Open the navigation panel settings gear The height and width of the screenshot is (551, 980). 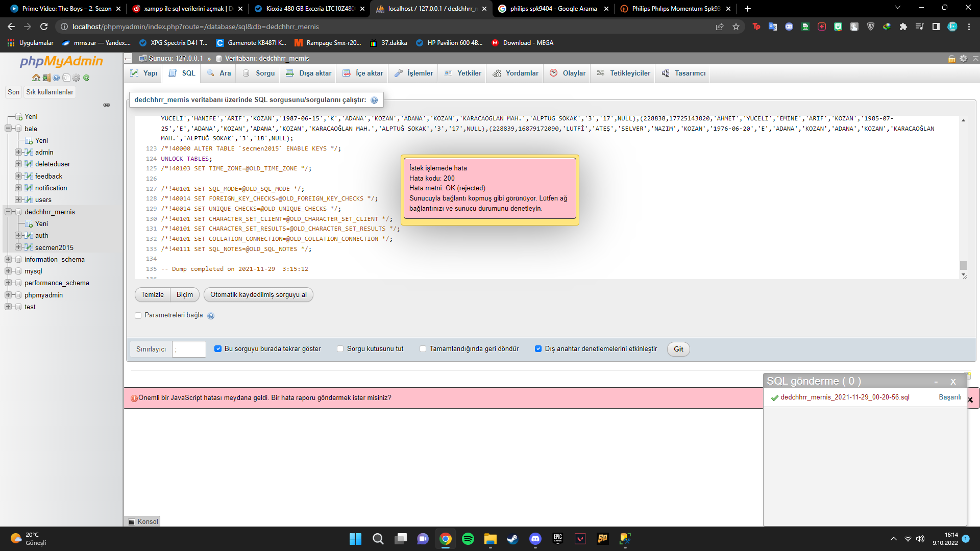76,78
